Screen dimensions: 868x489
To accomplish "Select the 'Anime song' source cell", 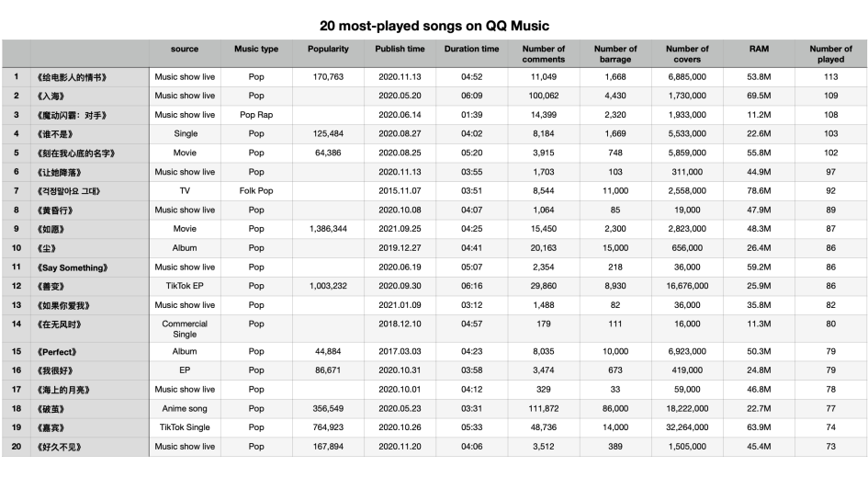I will click(x=185, y=408).
